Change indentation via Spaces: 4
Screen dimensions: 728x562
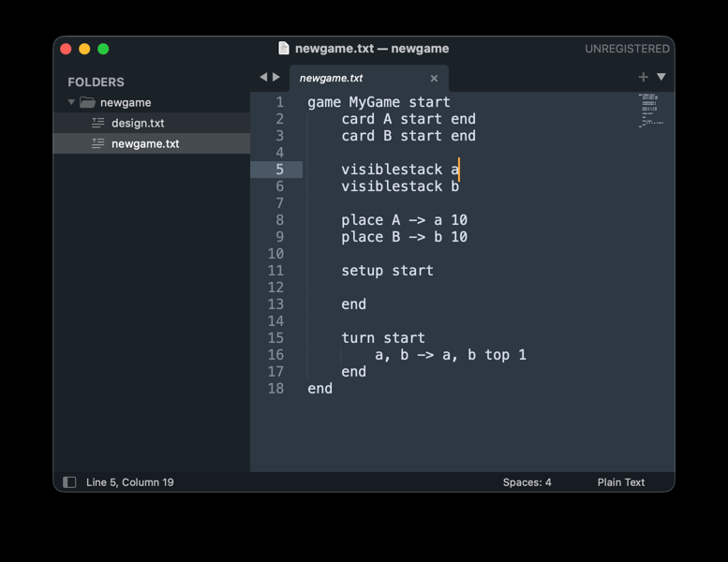527,482
